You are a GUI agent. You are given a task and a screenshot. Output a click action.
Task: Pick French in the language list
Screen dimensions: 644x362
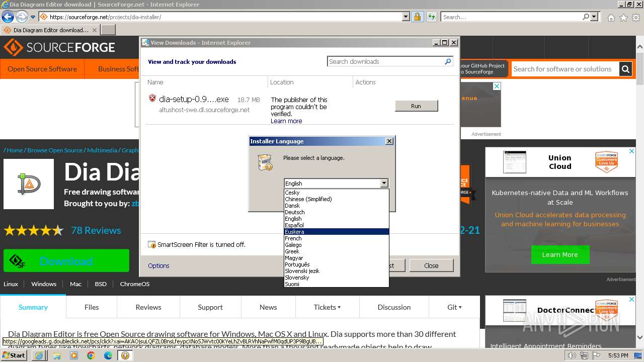click(336, 238)
